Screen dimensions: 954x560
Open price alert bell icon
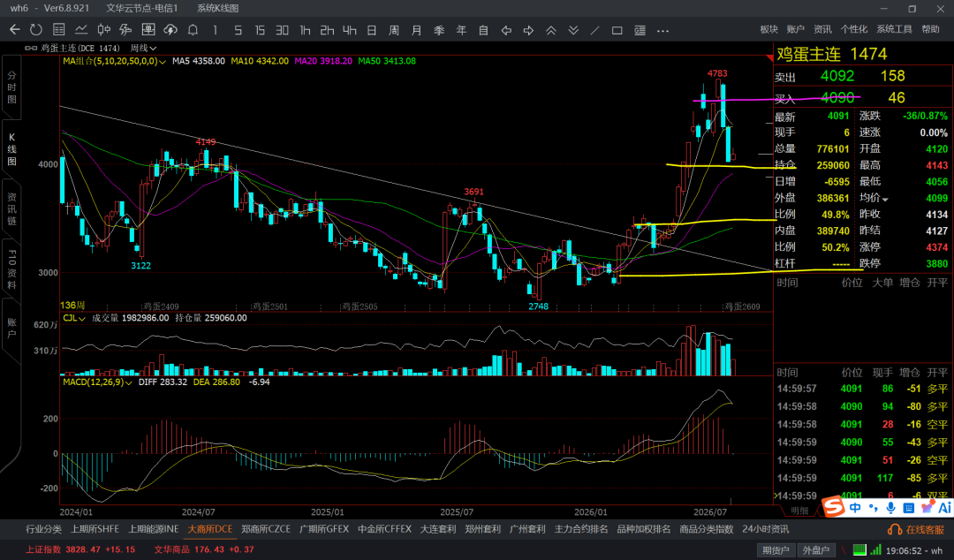193,30
